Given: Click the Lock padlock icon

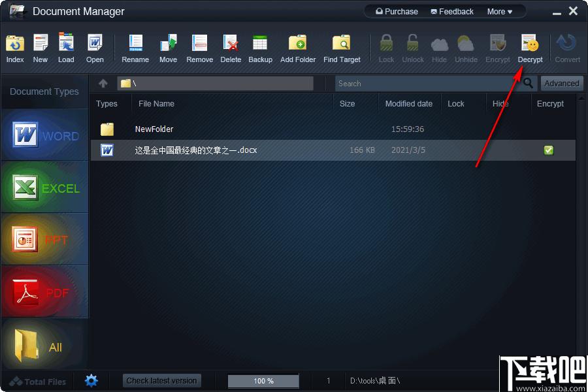Looking at the screenshot, I should click(x=386, y=42).
